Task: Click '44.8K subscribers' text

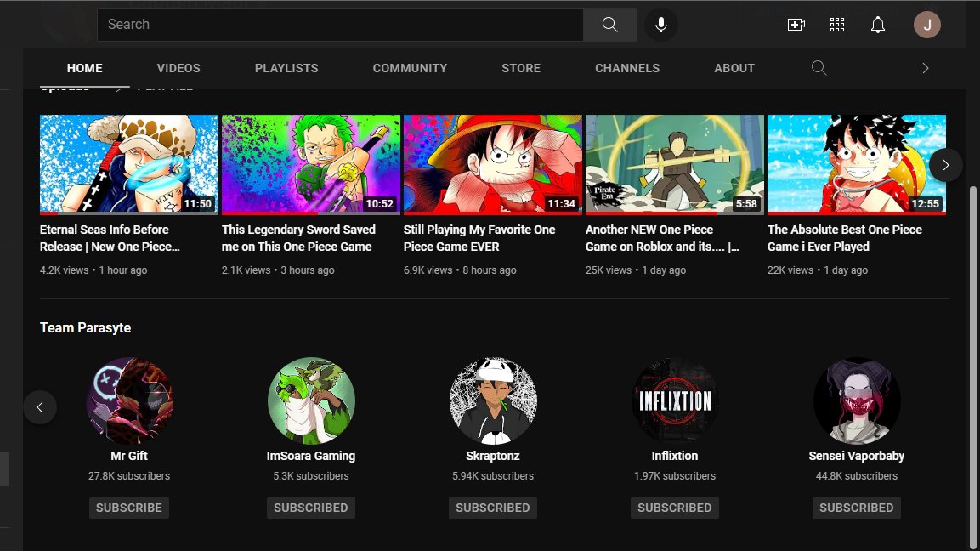Action: click(856, 476)
